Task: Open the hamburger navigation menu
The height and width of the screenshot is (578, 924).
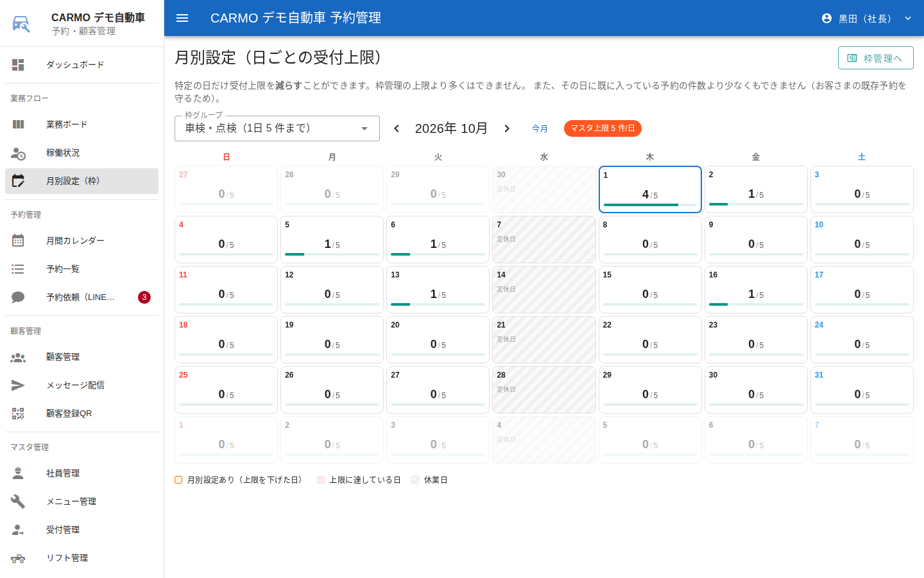Action: [182, 18]
